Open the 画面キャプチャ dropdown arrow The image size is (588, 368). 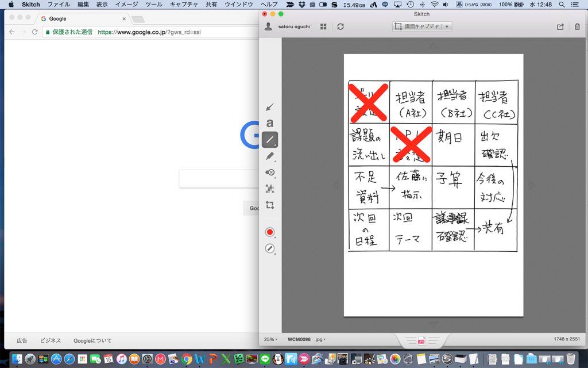pos(447,26)
